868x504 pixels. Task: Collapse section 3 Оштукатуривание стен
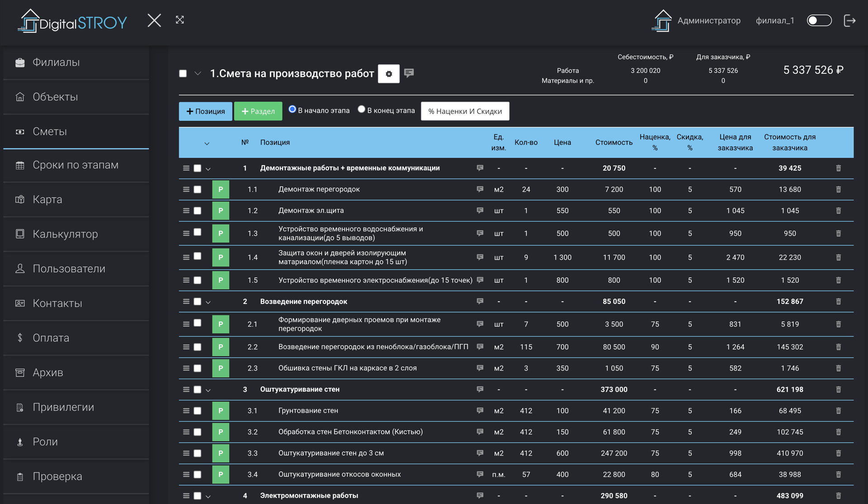pyautogui.click(x=208, y=390)
